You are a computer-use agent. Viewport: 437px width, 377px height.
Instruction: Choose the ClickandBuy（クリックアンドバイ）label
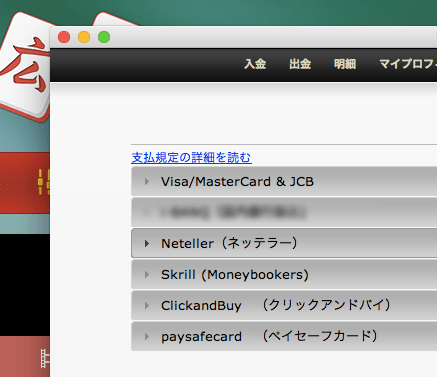pos(276,305)
